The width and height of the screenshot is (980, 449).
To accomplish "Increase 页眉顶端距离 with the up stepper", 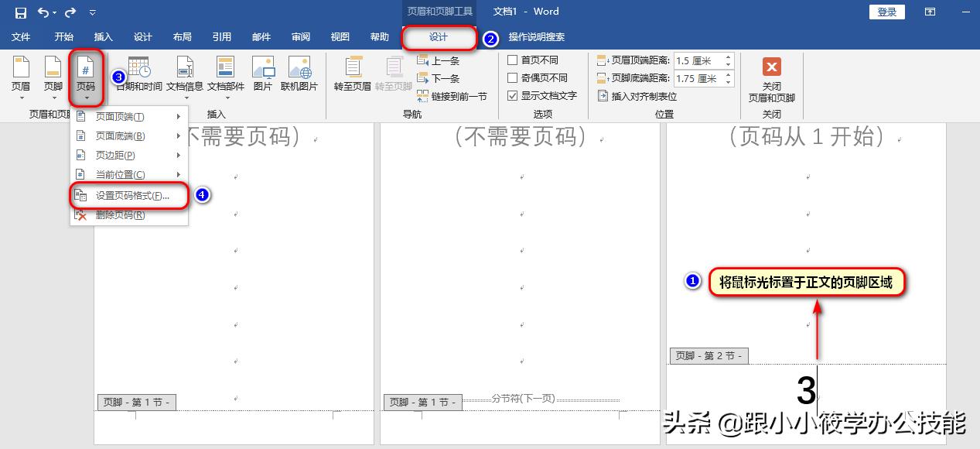I will coord(728,57).
